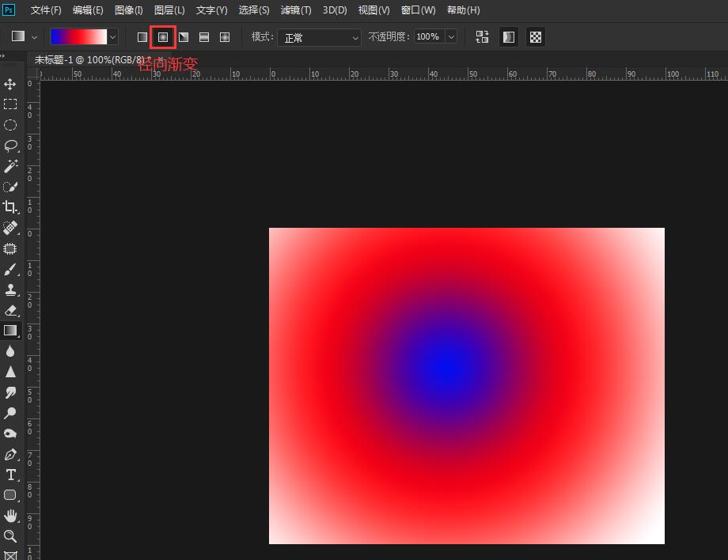
Task: Select the Zoom magnifier tool
Action: (x=10, y=536)
